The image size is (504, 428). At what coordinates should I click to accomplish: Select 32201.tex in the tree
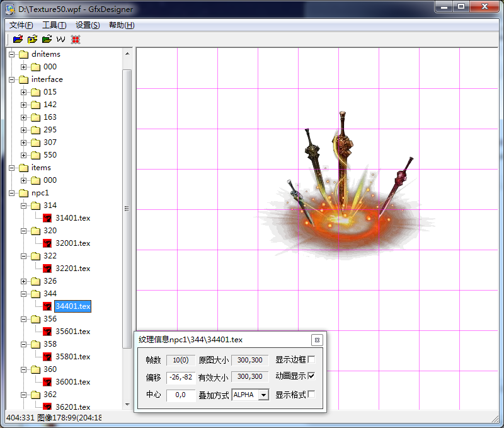(72, 269)
